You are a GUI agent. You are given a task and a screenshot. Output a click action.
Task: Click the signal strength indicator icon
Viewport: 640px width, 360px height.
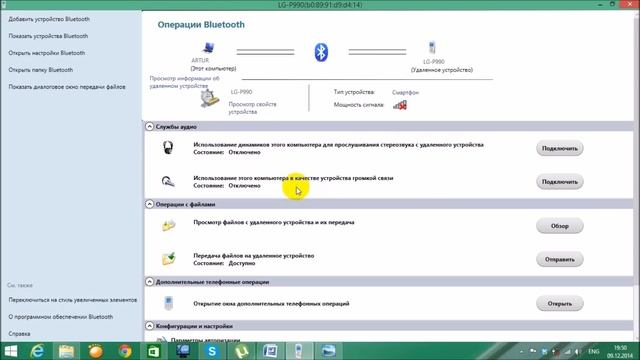[400, 105]
